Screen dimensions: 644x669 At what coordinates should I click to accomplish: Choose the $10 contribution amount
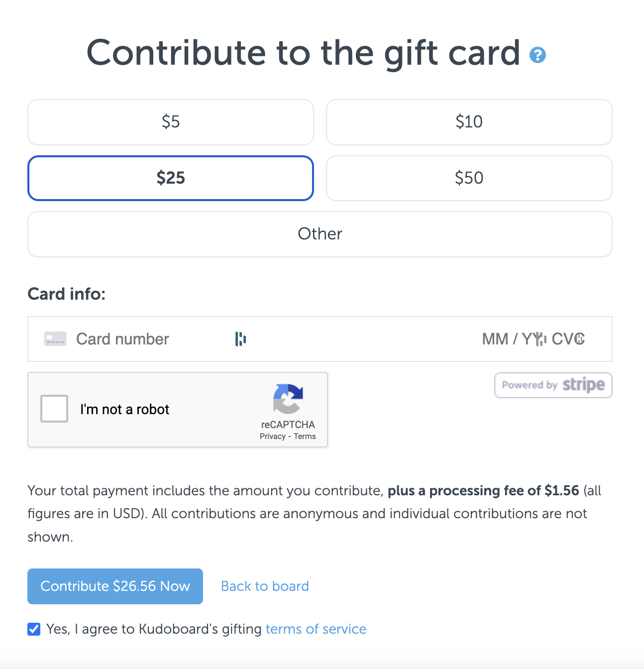[x=469, y=122]
